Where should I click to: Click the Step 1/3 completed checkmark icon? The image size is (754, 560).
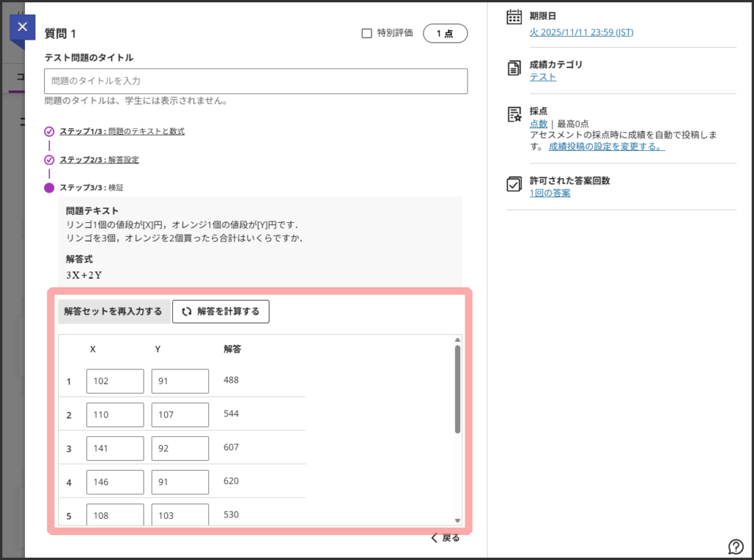49,132
